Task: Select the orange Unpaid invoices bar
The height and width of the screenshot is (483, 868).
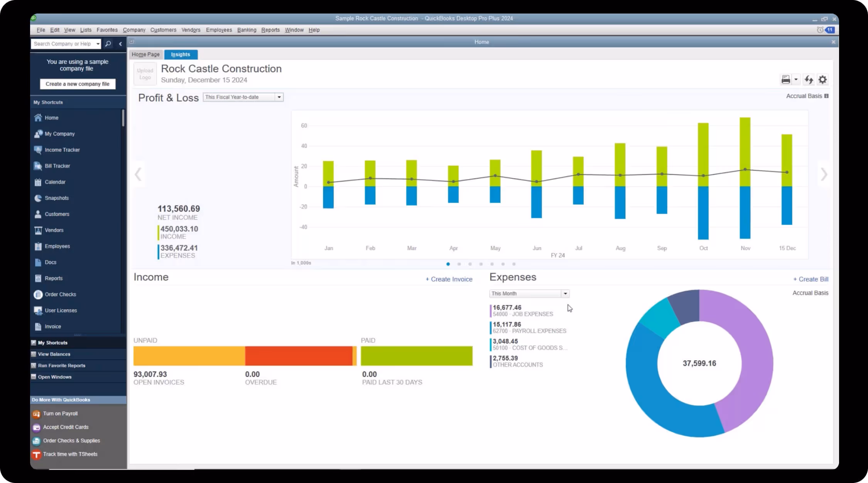Action: click(189, 356)
